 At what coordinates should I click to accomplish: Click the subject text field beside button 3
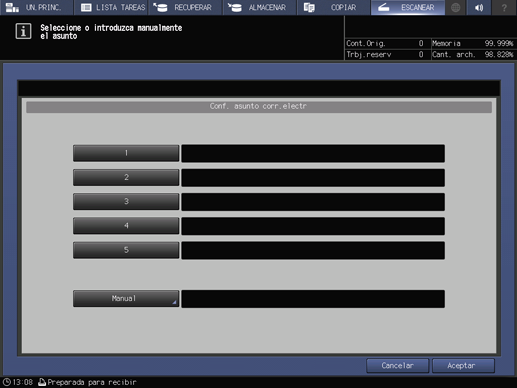click(313, 202)
